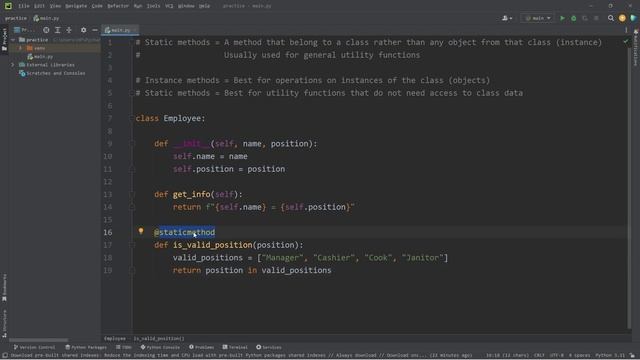Collapse the practice project root folder
The width and height of the screenshot is (640, 360).
click(x=13, y=40)
